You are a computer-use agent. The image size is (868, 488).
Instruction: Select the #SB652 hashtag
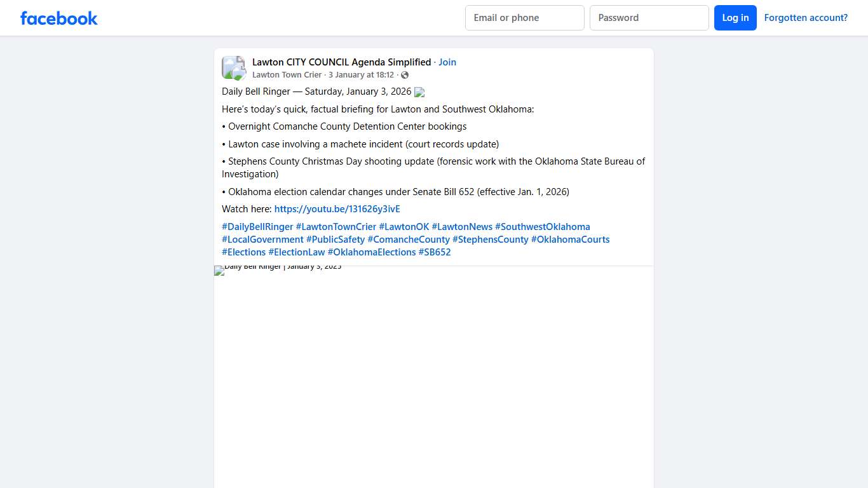point(434,252)
